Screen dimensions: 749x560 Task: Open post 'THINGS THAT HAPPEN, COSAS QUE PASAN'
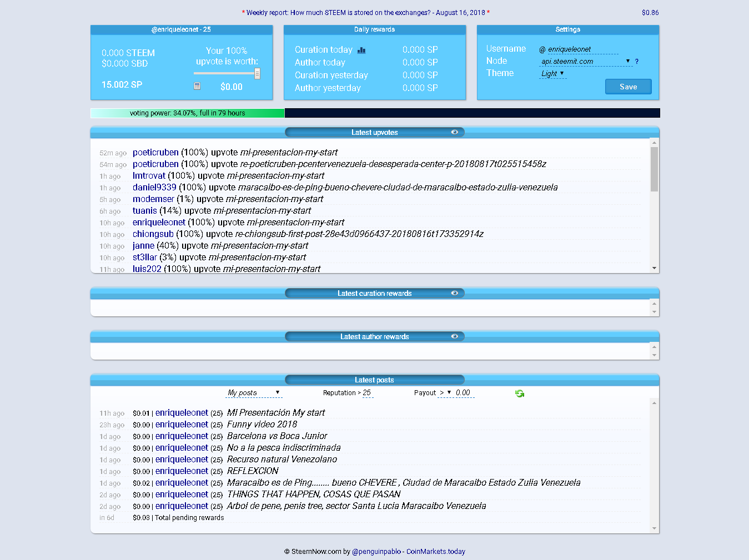point(313,494)
